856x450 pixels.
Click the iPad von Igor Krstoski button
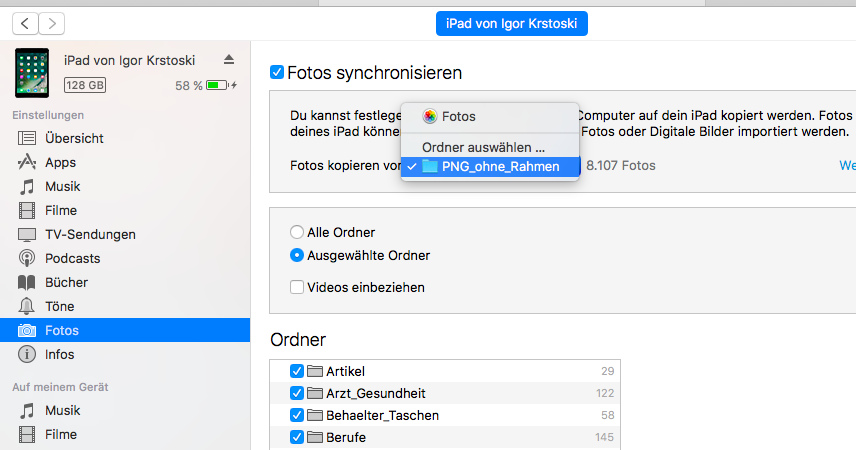pos(511,22)
